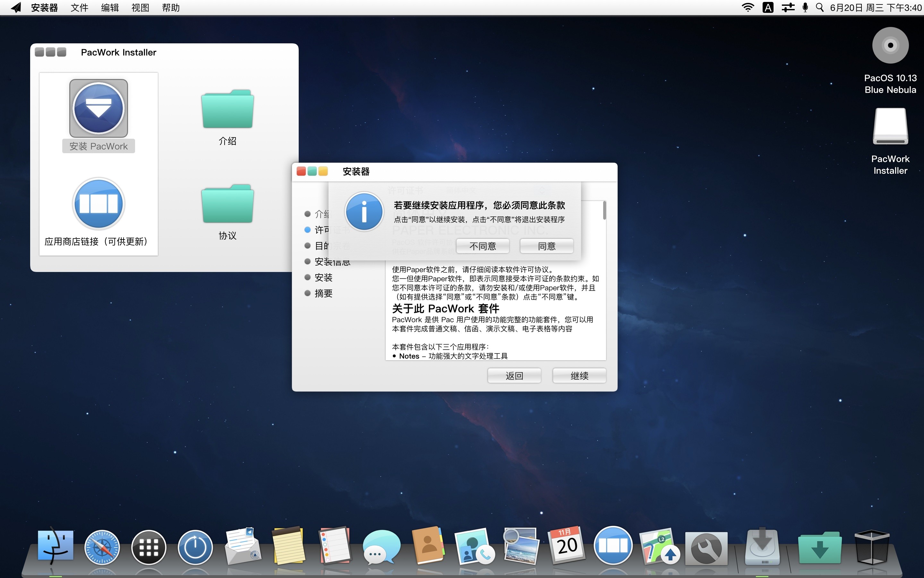Open the video call photo icon in dock
Screen dimensions: 924x578
[x=475, y=547]
